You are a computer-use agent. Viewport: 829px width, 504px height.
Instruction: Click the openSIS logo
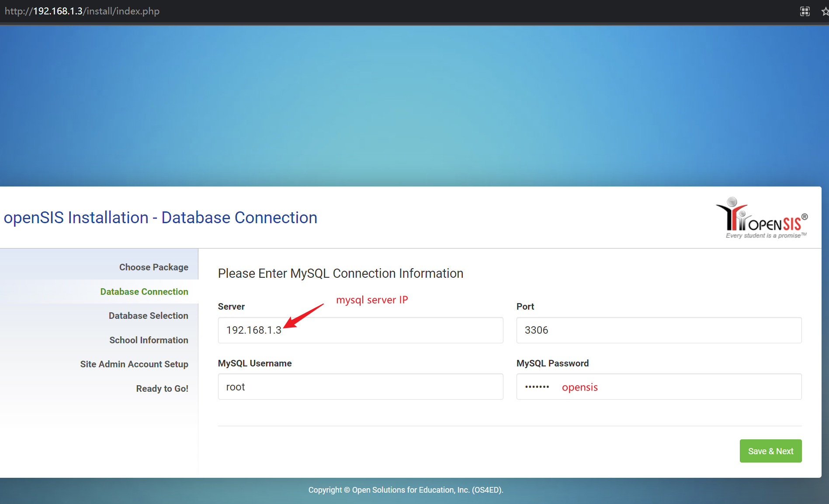[761, 217]
